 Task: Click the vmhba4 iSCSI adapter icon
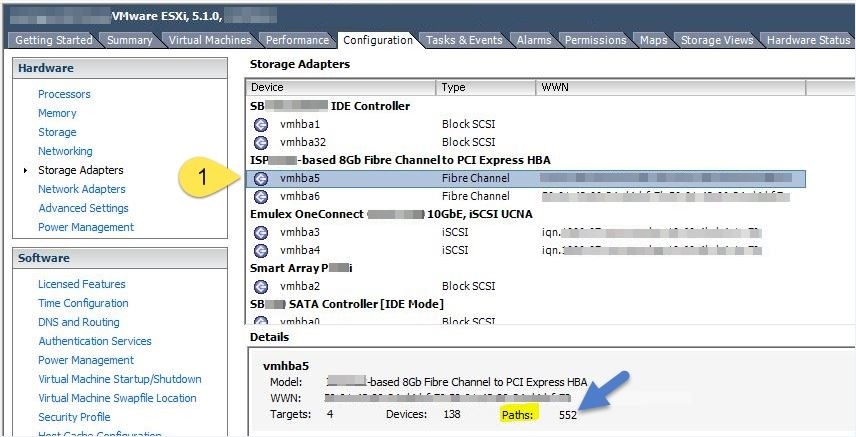[x=261, y=250]
